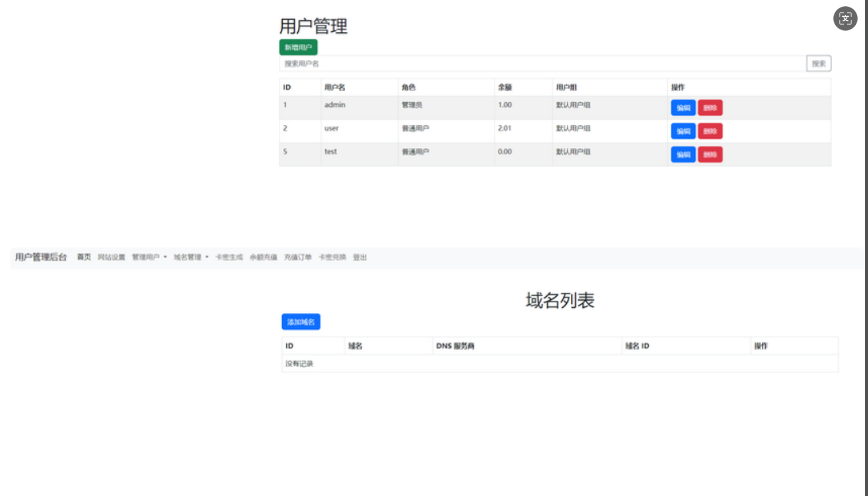Delete user user with 删除 button
This screenshot has height=496, width=868.
[709, 131]
